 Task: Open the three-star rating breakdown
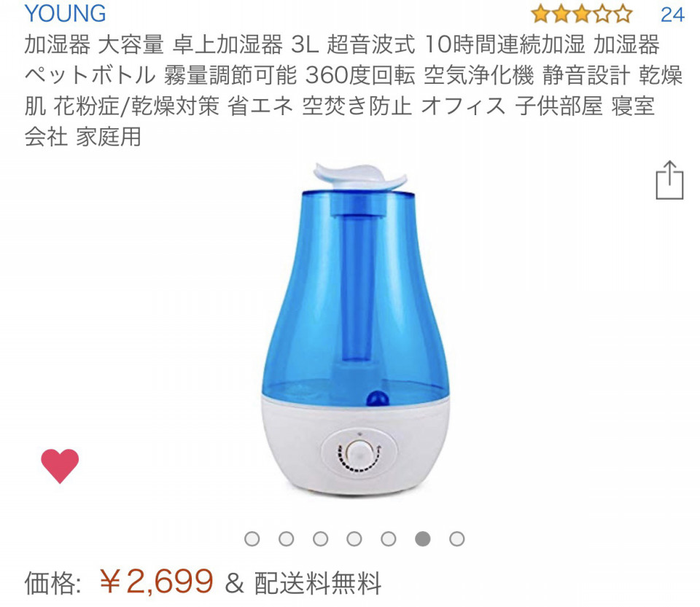[581, 15]
